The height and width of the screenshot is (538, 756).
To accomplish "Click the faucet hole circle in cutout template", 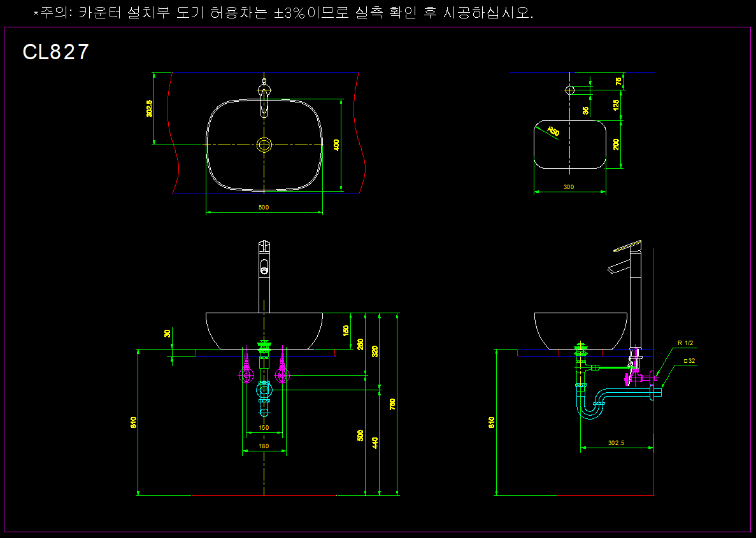I will coord(570,90).
